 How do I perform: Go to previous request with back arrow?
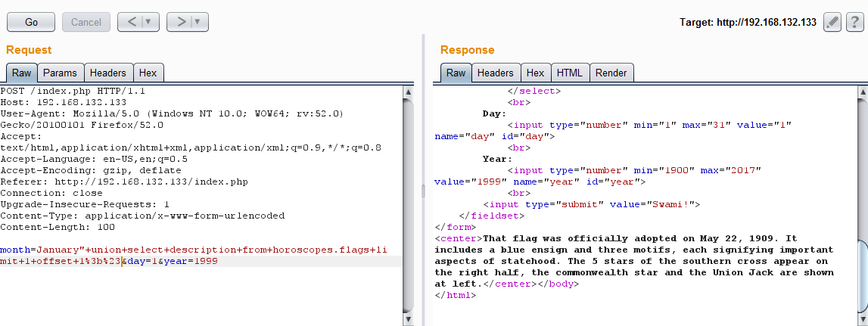tap(132, 22)
